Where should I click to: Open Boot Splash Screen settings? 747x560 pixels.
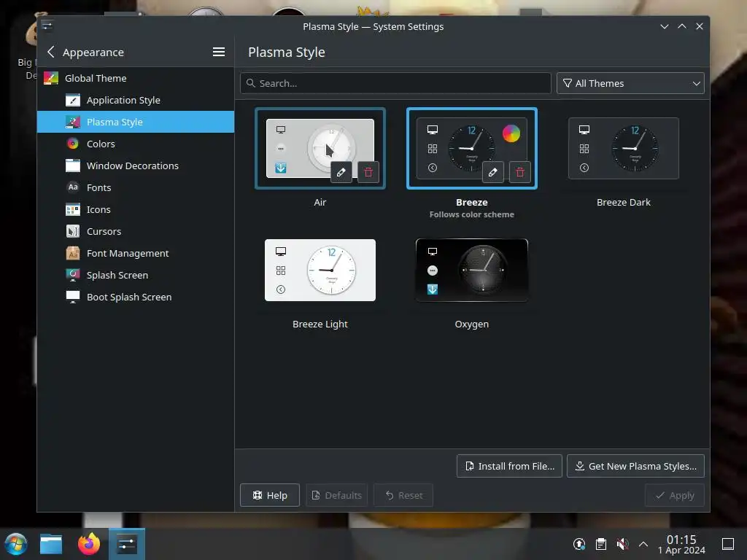click(135, 297)
